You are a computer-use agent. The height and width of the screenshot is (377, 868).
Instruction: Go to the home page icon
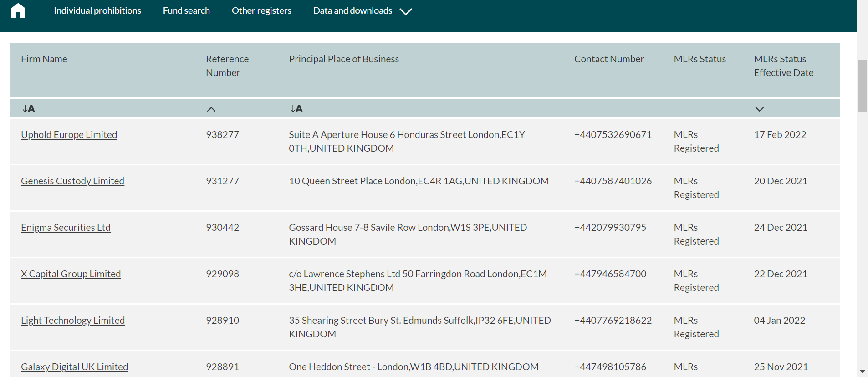[x=18, y=10]
